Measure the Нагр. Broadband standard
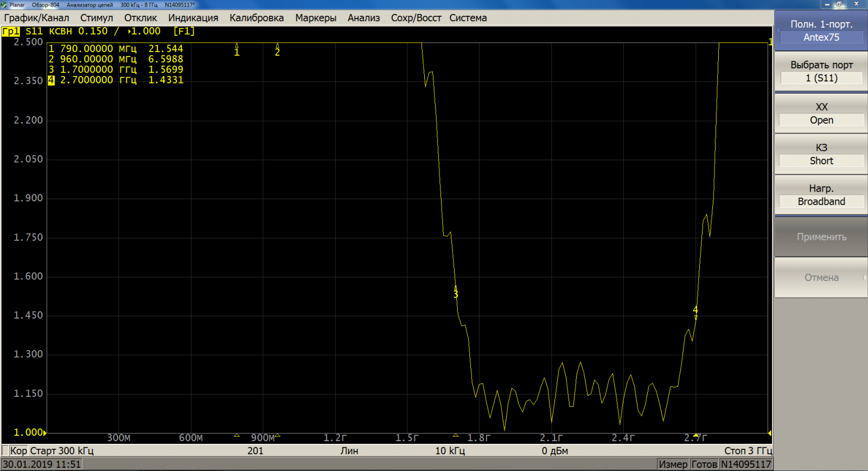 click(821, 195)
